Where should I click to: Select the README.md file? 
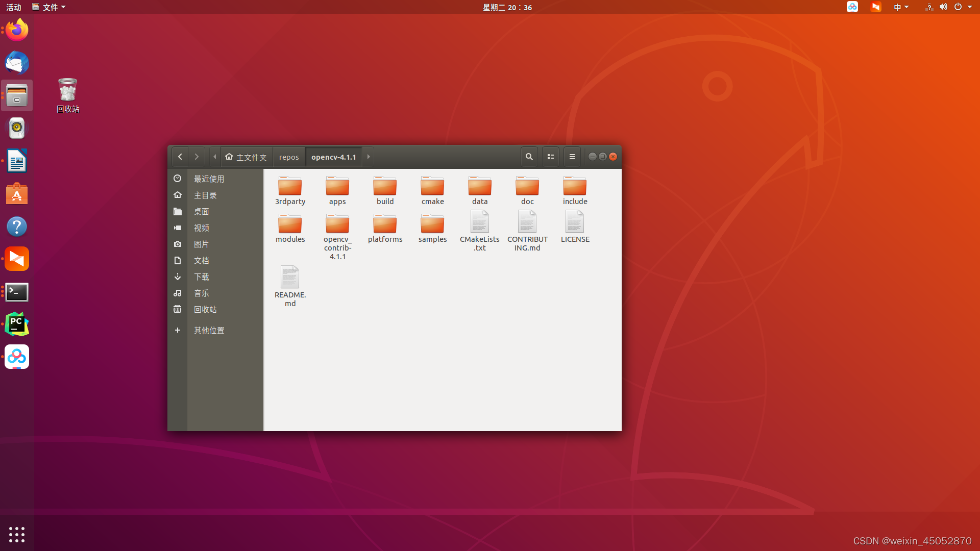(x=290, y=286)
